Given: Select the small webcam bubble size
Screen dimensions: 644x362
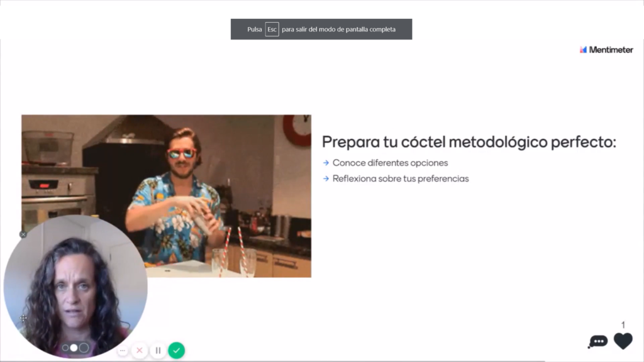Looking at the screenshot, I should [x=65, y=348].
